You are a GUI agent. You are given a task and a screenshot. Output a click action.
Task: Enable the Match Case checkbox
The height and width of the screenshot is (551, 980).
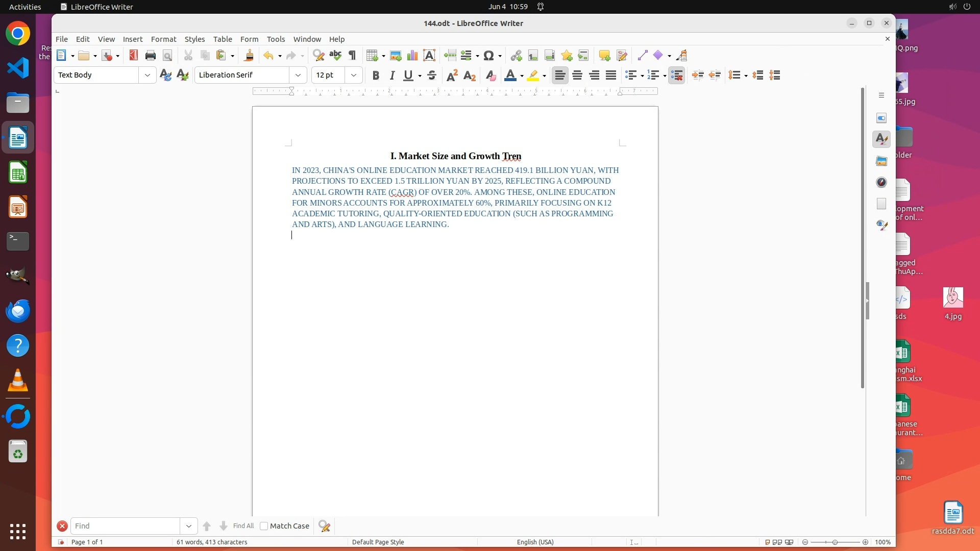[264, 526]
